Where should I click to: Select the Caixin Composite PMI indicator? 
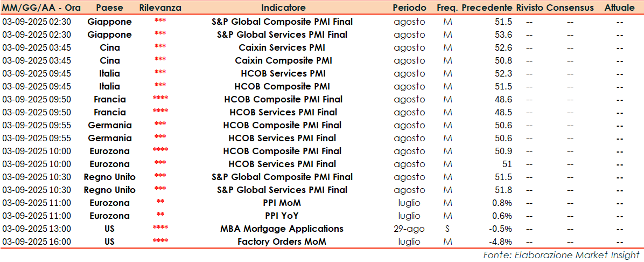[283, 60]
